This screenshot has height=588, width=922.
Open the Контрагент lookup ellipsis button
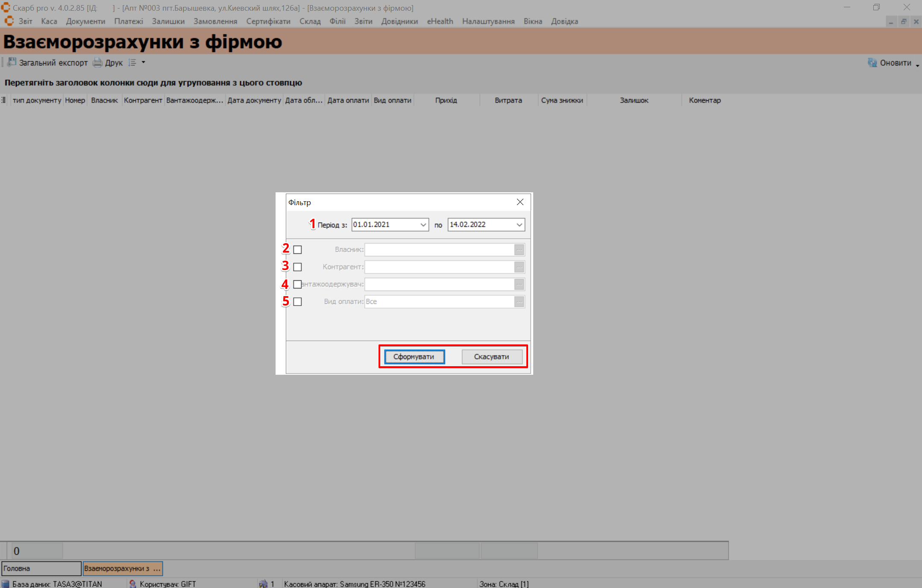pos(519,267)
